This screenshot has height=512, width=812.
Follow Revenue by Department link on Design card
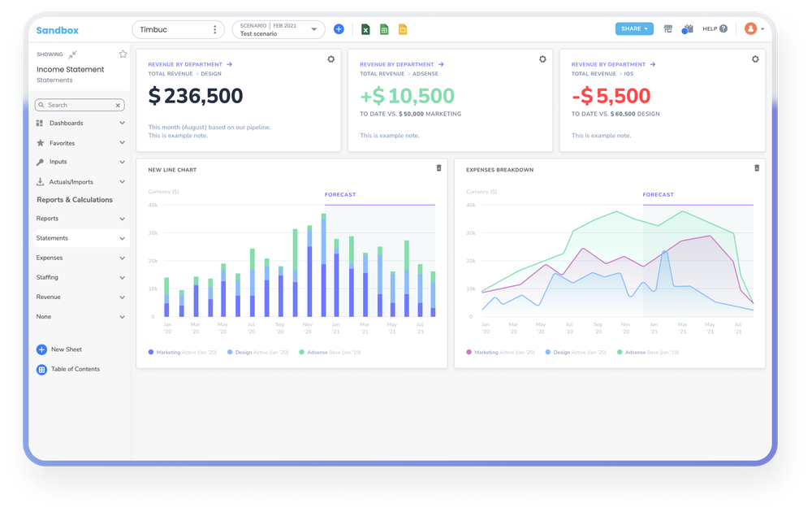[190, 64]
